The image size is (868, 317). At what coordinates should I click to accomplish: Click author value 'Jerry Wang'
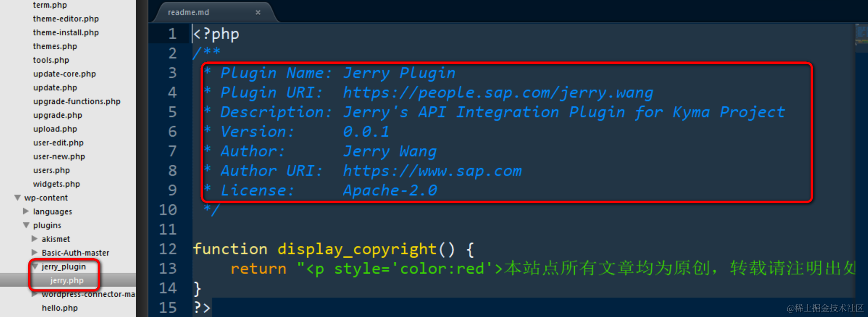(390, 151)
